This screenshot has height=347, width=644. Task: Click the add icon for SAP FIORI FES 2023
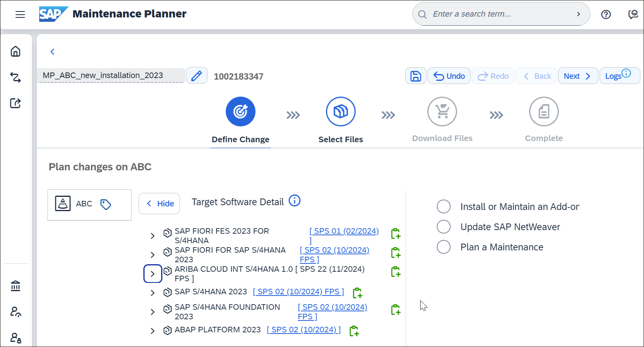(x=396, y=234)
